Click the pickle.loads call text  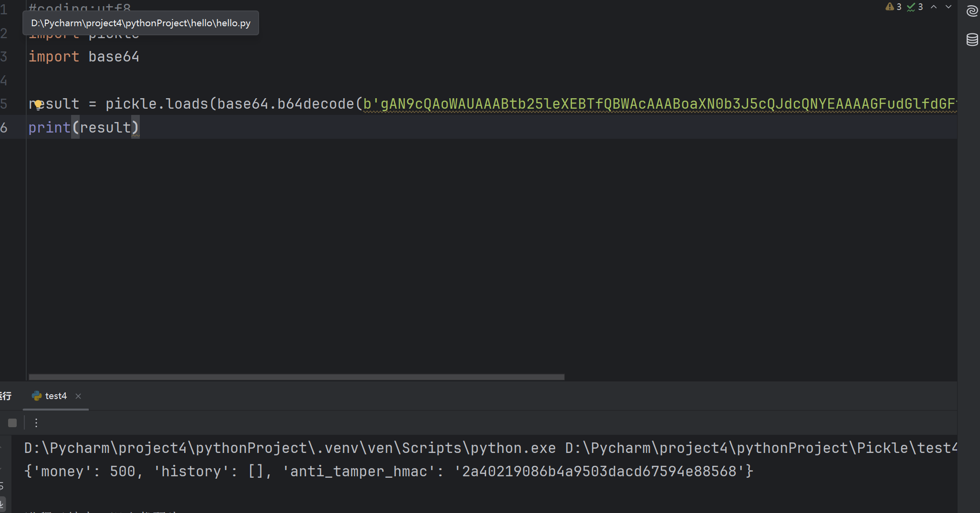click(157, 104)
